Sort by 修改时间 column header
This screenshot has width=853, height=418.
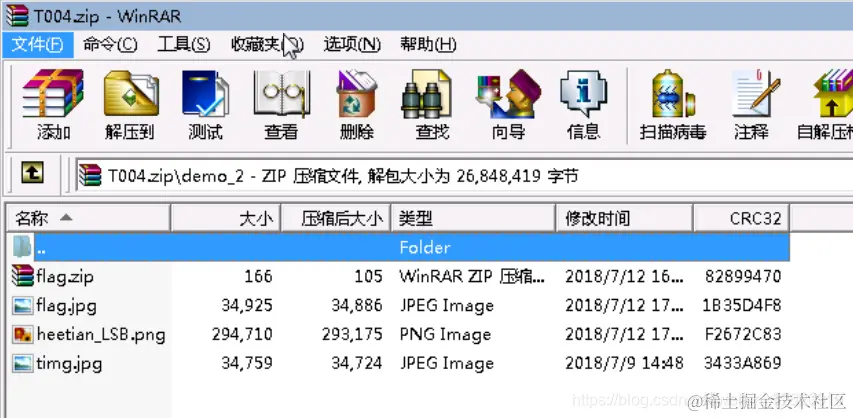pyautogui.click(x=625, y=218)
